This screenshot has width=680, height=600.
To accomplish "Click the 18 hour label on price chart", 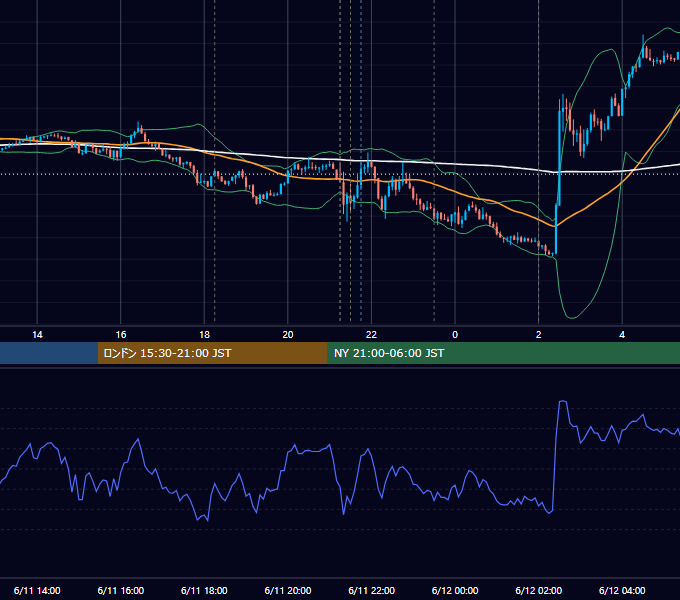I will tap(204, 335).
